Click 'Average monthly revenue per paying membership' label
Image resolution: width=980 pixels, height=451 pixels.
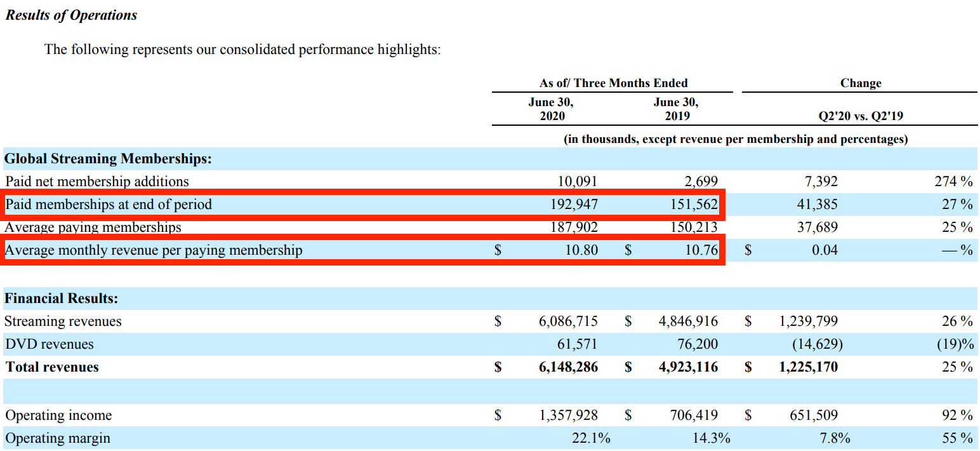coord(154,250)
